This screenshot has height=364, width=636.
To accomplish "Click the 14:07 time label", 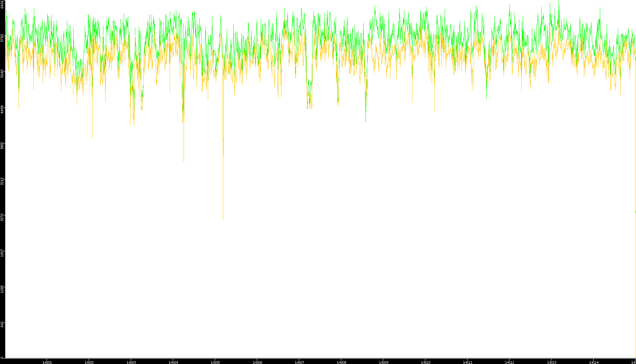I will click(299, 362).
